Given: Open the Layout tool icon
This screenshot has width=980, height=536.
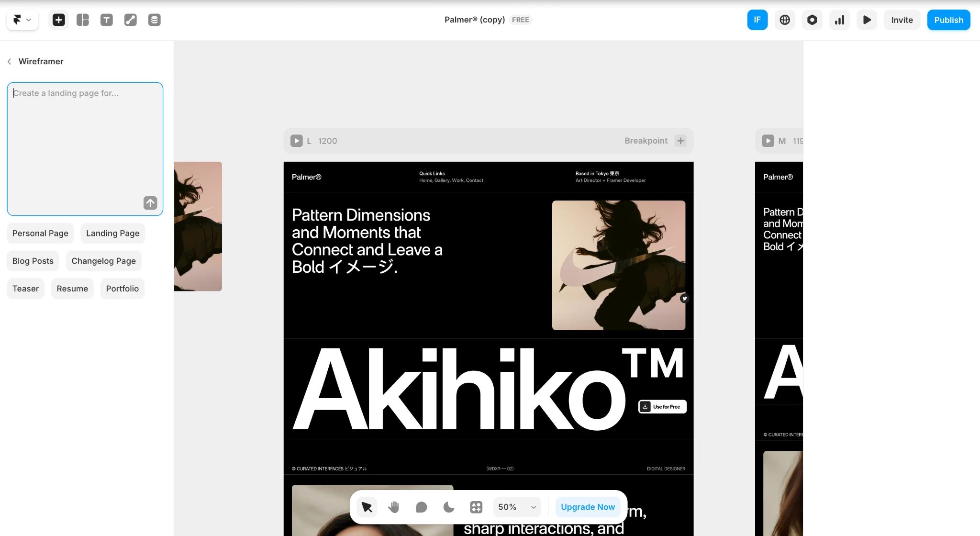Looking at the screenshot, I should 83,20.
